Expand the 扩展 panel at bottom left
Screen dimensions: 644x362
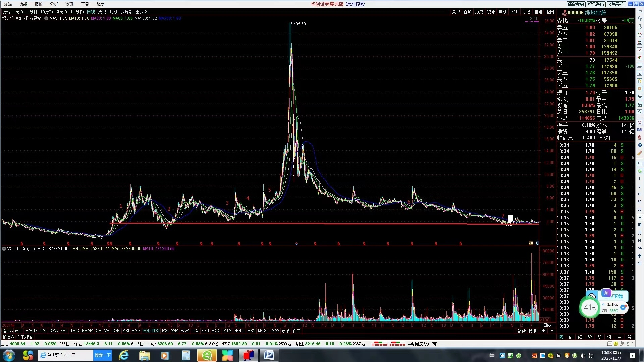pyautogui.click(x=8, y=337)
